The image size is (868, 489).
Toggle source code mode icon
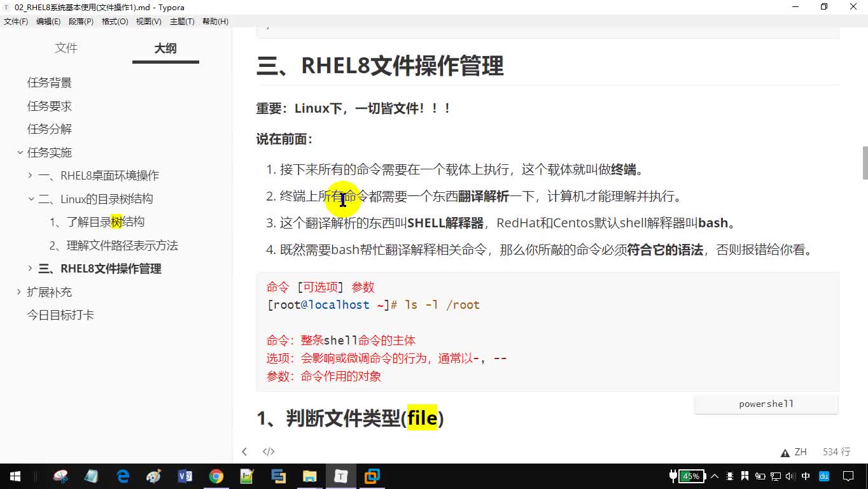pos(269,451)
